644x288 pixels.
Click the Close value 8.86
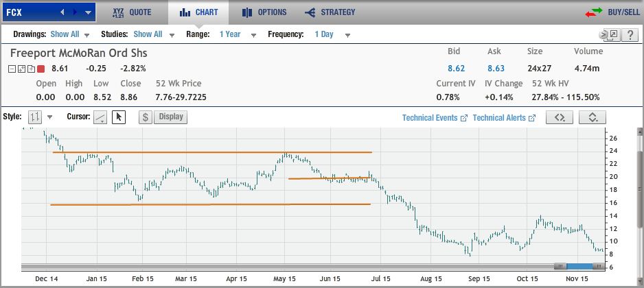tap(128, 97)
